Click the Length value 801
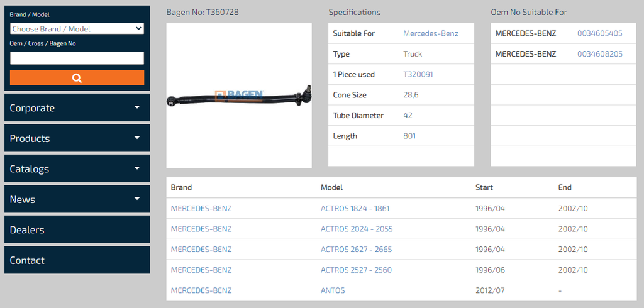 pos(409,136)
